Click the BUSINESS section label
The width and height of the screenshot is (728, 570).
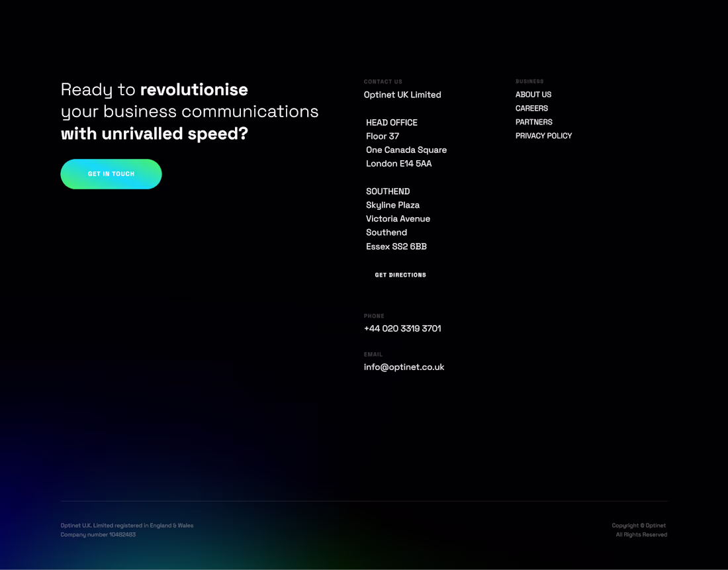529,81
